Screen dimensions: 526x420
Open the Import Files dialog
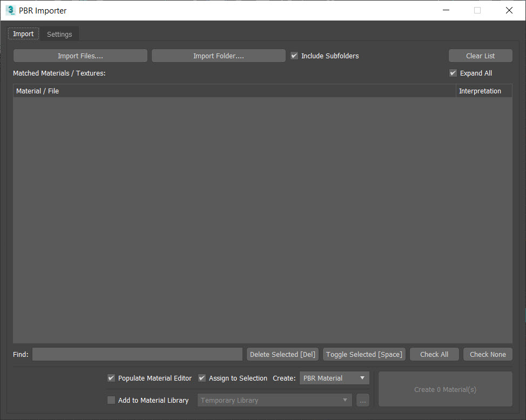[x=80, y=56]
